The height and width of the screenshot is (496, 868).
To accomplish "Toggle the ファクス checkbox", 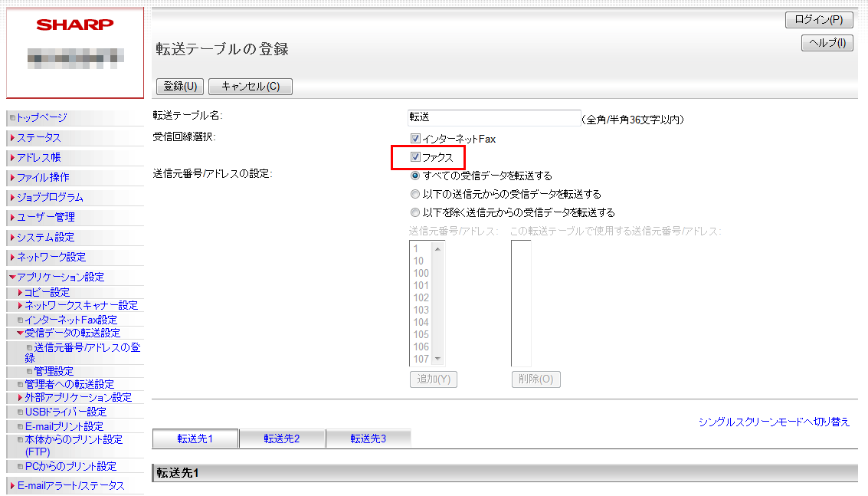I will 415,157.
